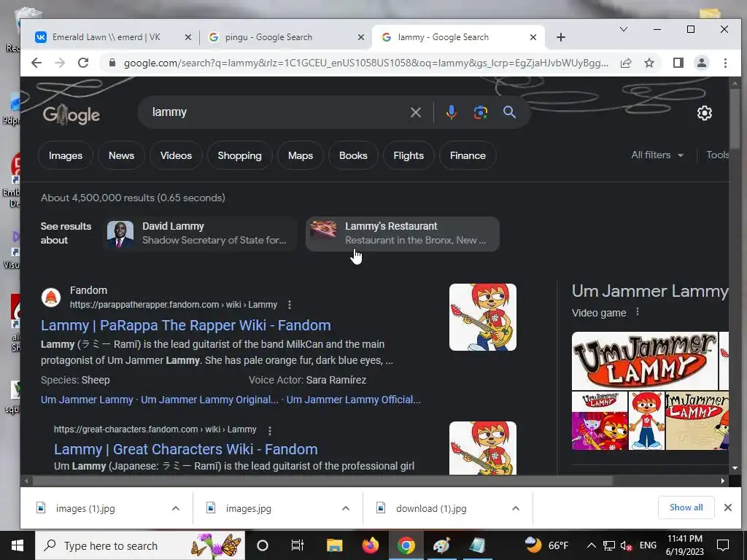Open more options beside Video game label

pyautogui.click(x=638, y=312)
